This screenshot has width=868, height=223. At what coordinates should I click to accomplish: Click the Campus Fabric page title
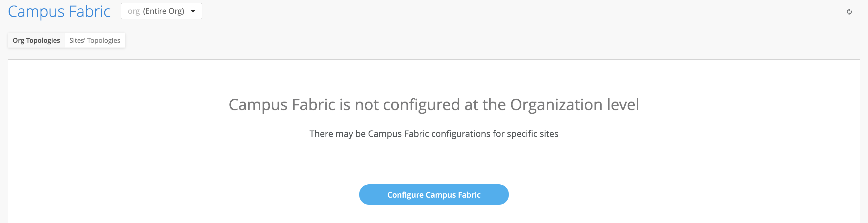tap(59, 11)
